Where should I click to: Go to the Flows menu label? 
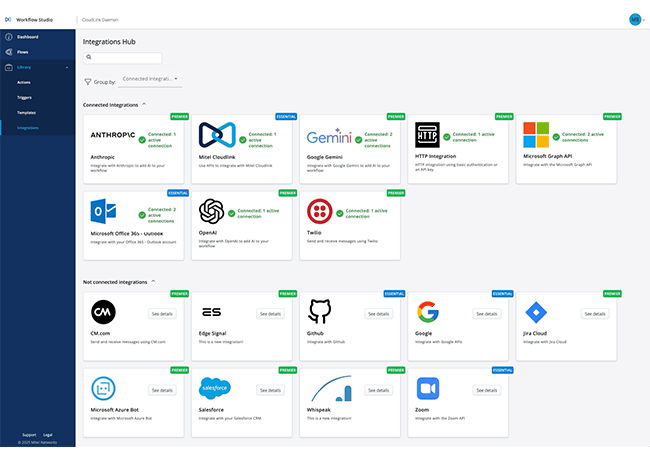pyautogui.click(x=23, y=52)
